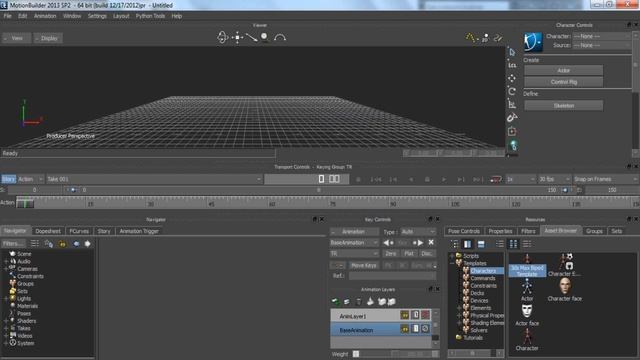The height and width of the screenshot is (360, 640).
Task: Select the Character face asset thumbnail
Action: pos(564,289)
